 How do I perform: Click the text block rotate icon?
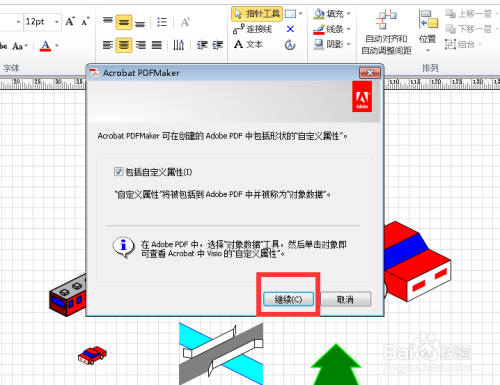(290, 45)
